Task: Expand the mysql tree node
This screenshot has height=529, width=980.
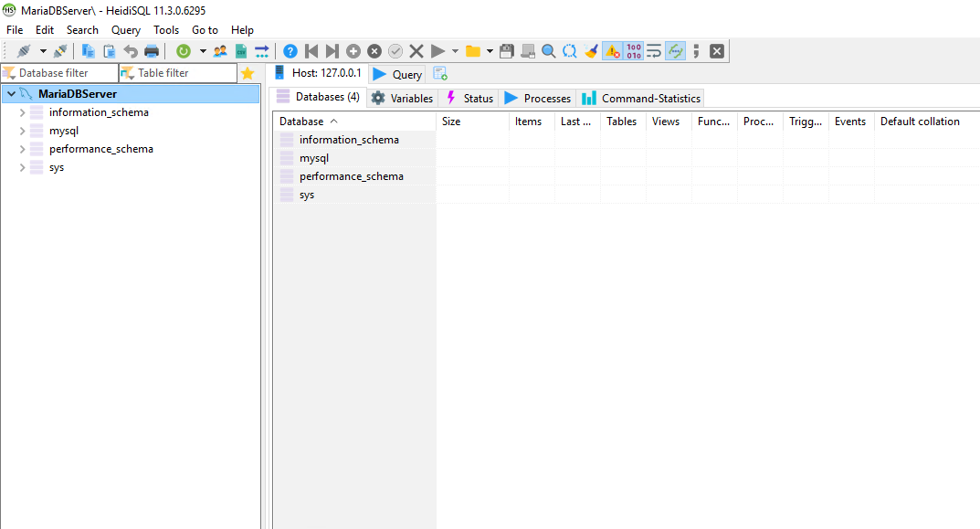Action: click(x=23, y=131)
